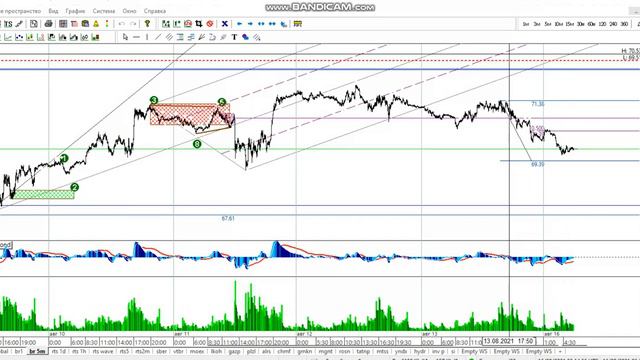Click the red prohibit circle icon
Image resolution: width=640 pixels, height=360 pixels.
click(x=210, y=24)
